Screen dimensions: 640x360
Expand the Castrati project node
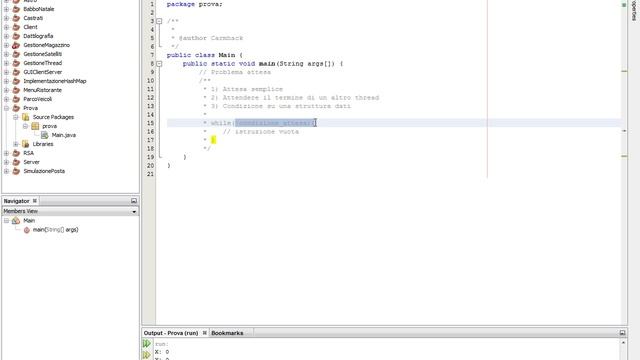[7, 18]
